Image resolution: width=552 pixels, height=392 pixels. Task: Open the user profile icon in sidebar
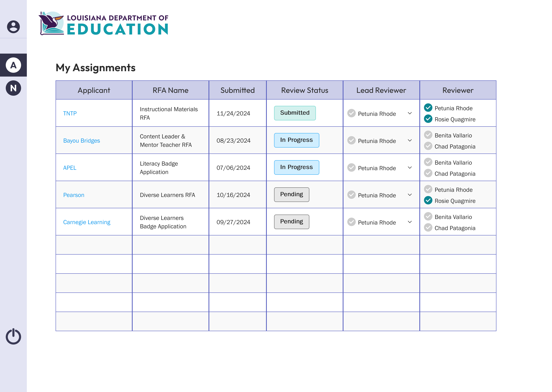click(13, 27)
